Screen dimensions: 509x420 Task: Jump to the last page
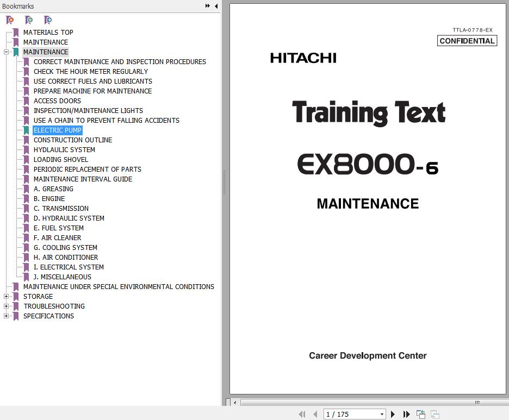pos(406,414)
